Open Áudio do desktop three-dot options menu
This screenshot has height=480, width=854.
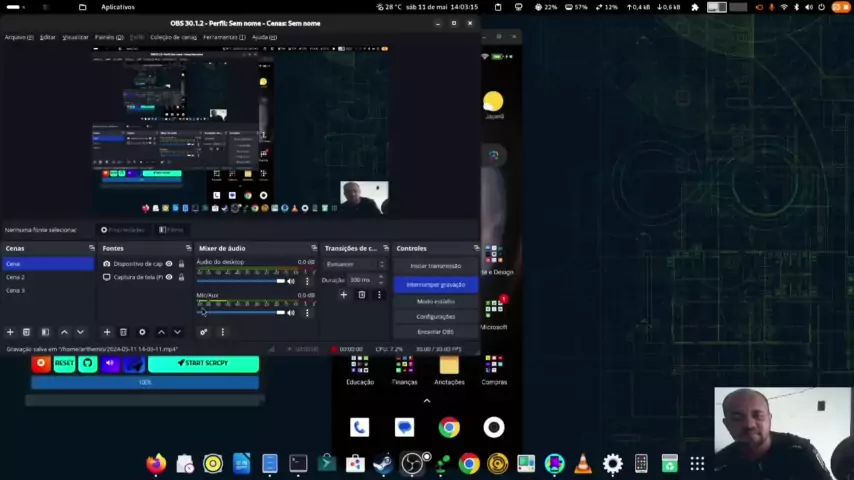[307, 281]
